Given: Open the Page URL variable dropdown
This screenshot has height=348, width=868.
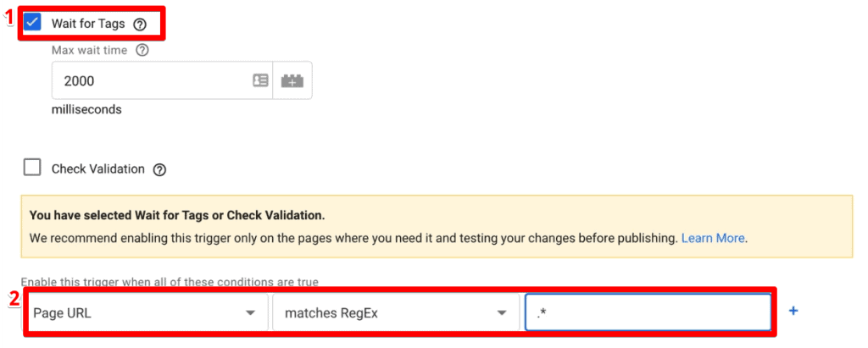Looking at the screenshot, I should point(146,312).
